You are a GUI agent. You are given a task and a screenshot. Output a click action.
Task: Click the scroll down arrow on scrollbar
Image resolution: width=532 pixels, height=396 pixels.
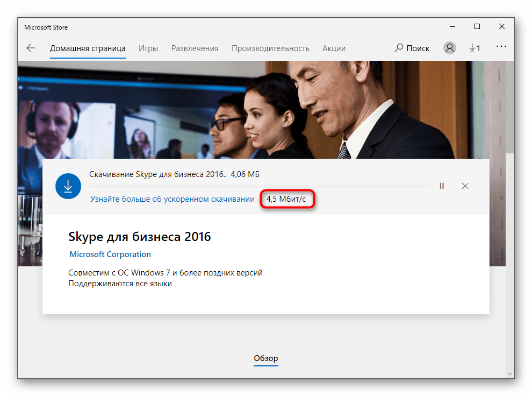tap(510, 373)
